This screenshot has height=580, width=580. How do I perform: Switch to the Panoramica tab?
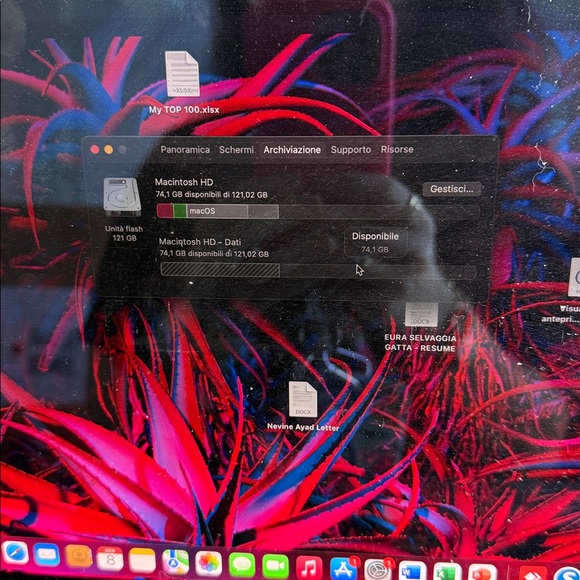click(185, 150)
